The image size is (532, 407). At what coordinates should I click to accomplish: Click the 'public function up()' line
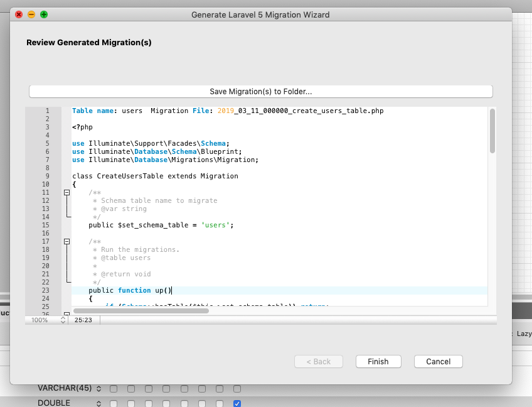click(x=130, y=290)
